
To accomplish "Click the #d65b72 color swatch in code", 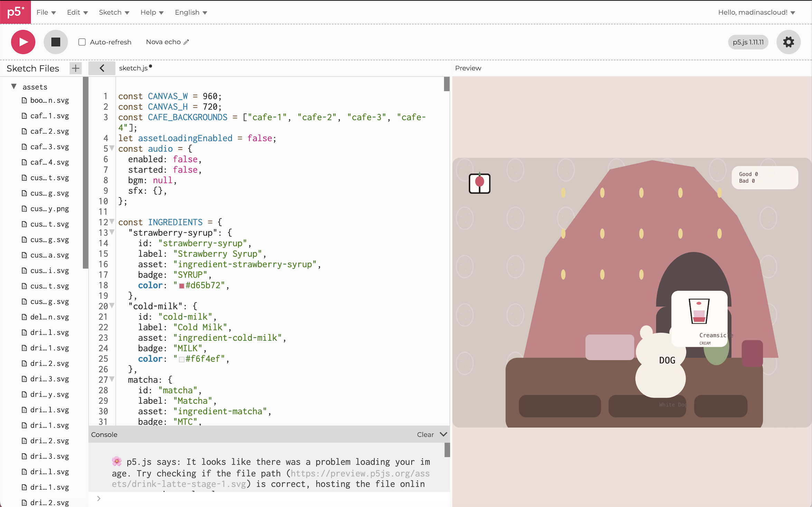I will coord(181,286).
